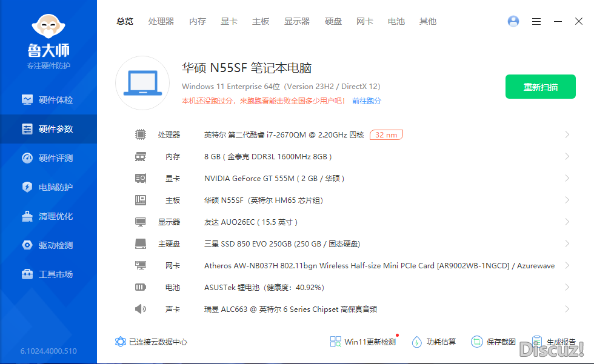This screenshot has height=364, width=594.
Task: Click the 显卡 graphics card icon
Action: coord(141,178)
